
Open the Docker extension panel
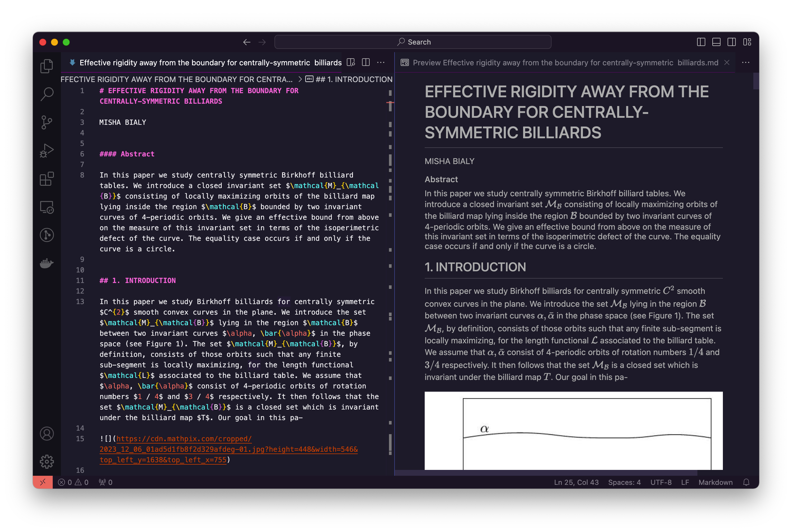point(47,263)
